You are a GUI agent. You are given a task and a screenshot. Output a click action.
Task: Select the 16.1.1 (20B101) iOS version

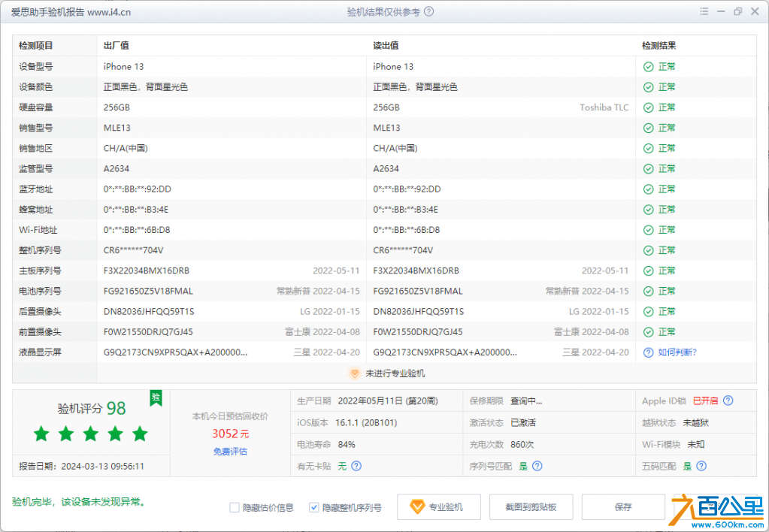pyautogui.click(x=366, y=422)
